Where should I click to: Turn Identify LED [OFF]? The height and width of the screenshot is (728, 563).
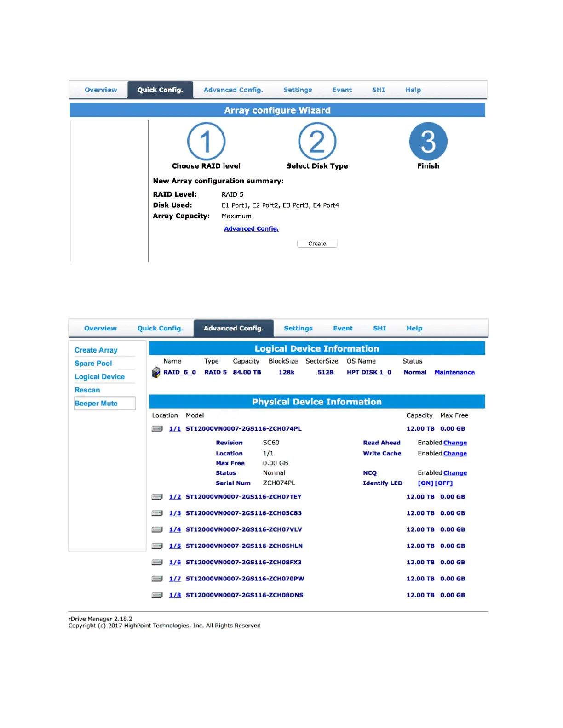pos(444,483)
